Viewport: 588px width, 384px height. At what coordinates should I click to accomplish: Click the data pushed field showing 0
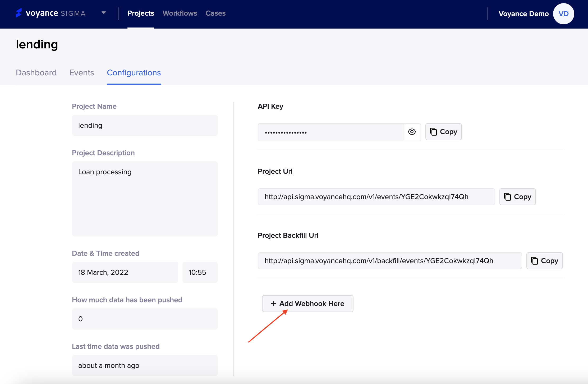(x=145, y=319)
